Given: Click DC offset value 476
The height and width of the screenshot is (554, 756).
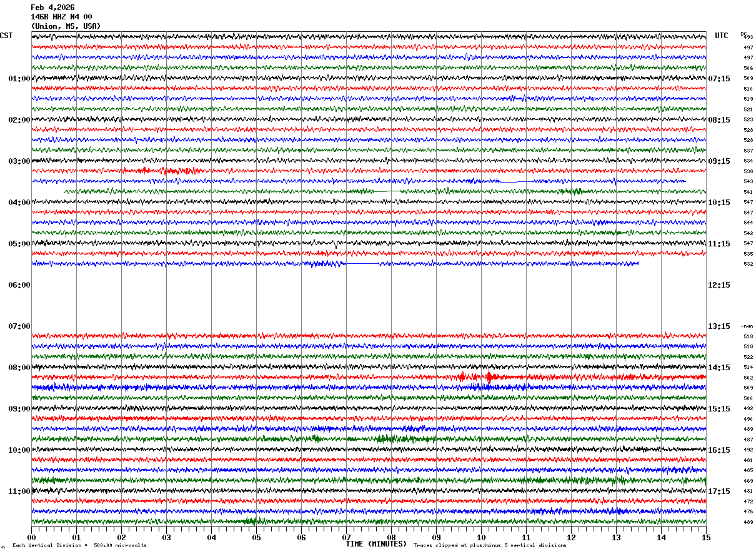Looking at the screenshot, I should click(x=748, y=511).
